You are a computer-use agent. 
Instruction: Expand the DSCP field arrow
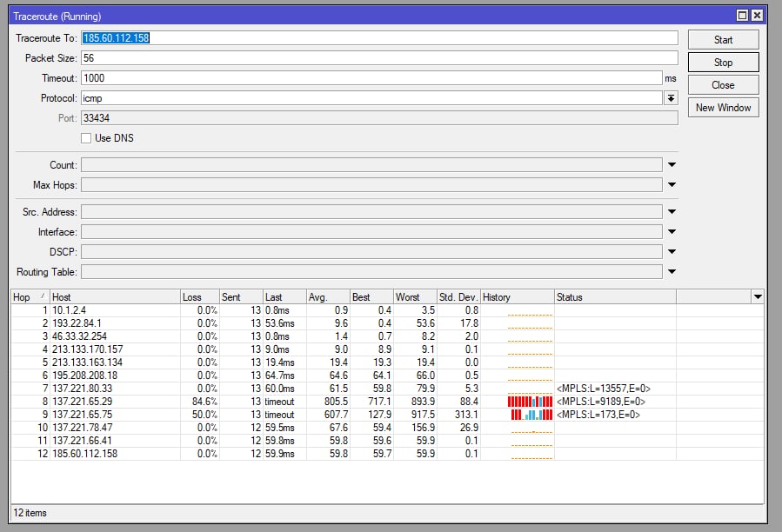(x=672, y=251)
